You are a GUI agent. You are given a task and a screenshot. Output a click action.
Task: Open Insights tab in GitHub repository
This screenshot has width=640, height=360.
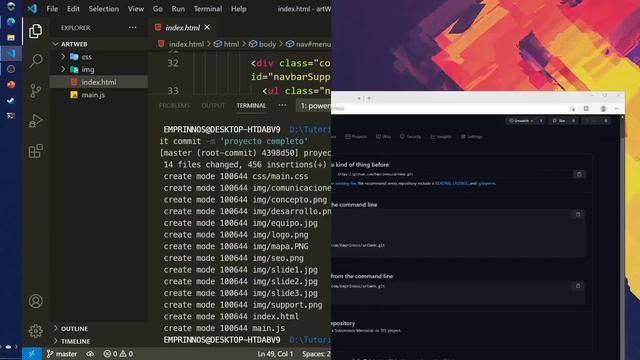[441, 137]
